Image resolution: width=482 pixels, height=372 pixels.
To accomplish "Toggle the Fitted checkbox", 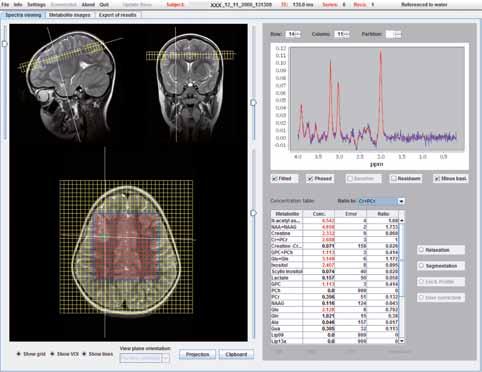I will click(275, 179).
